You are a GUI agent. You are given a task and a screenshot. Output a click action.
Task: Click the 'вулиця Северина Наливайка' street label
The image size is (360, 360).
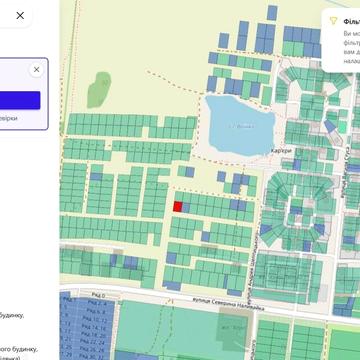click(228, 305)
